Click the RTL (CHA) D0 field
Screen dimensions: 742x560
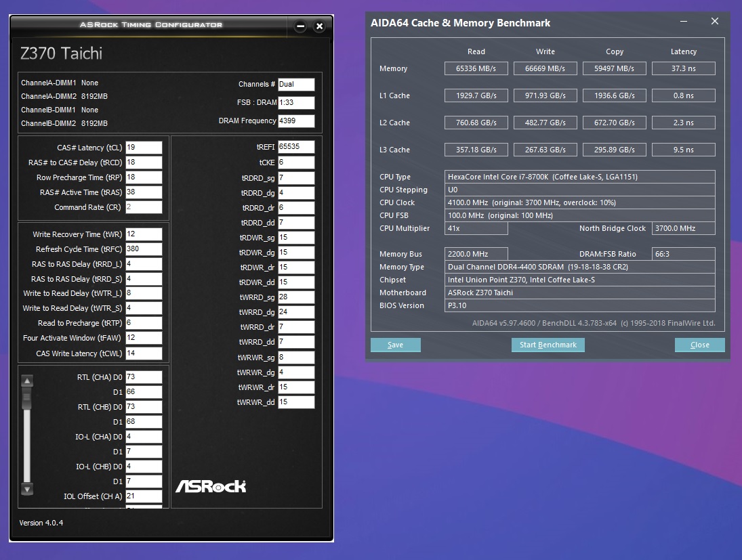tap(144, 377)
